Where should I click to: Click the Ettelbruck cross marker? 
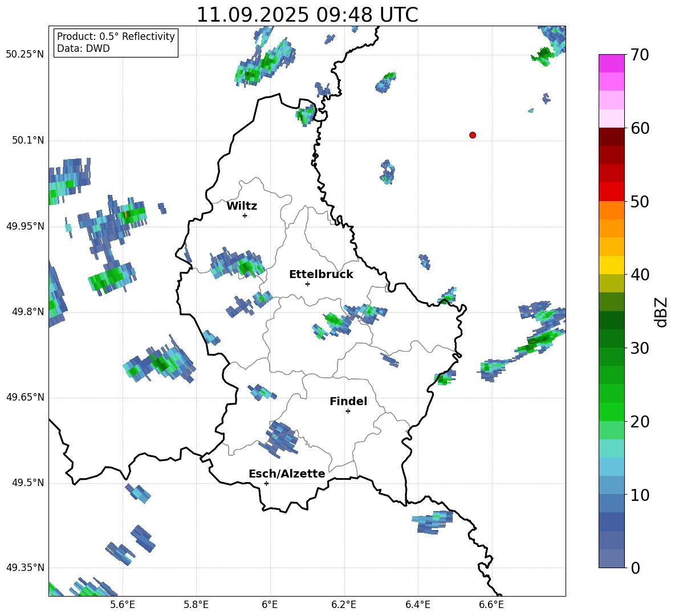click(x=307, y=284)
